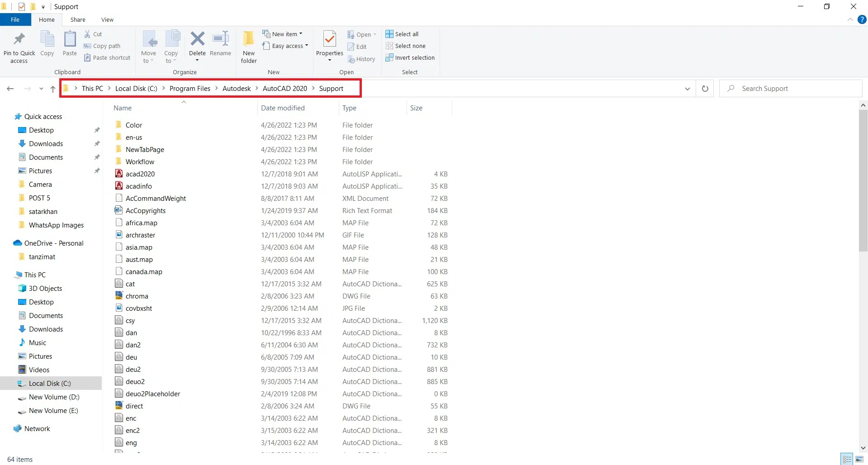Select New Volume (D:) in sidebar
The image size is (868, 465).
tap(54, 397)
